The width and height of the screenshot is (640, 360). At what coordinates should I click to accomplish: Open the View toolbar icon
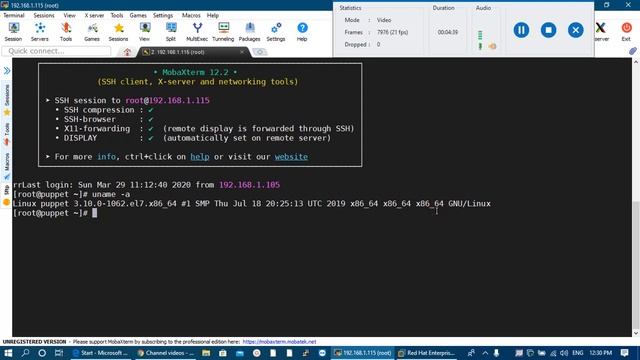(144, 32)
